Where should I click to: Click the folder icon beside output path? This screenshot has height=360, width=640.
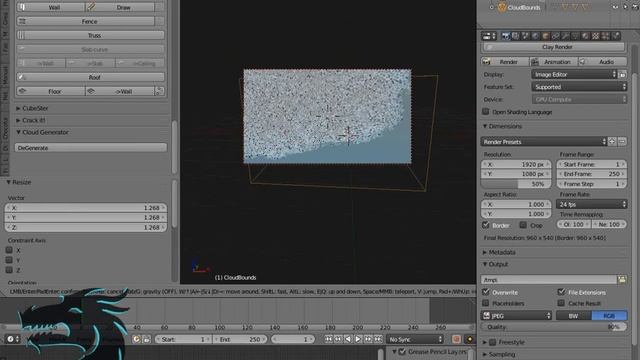point(622,280)
